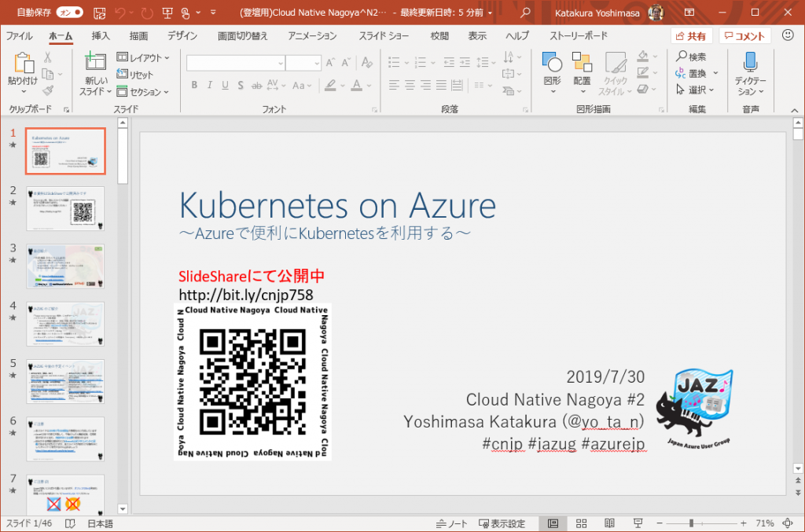Switch to the Slide Show (スライド ショー) tab
Image resolution: width=805 pixels, height=532 pixels.
pyautogui.click(x=384, y=36)
